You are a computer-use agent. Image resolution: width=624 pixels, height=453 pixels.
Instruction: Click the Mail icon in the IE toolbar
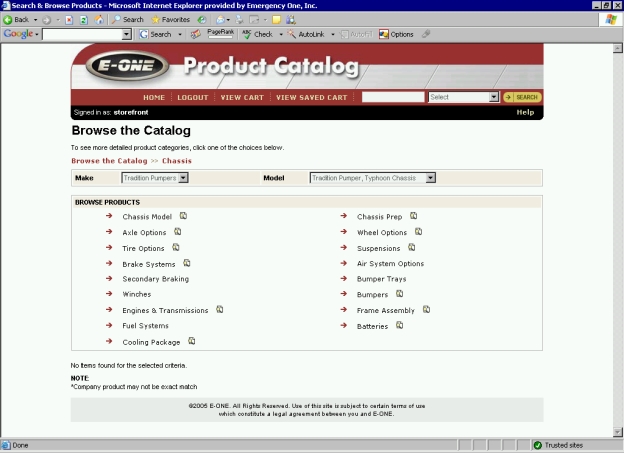(220, 20)
